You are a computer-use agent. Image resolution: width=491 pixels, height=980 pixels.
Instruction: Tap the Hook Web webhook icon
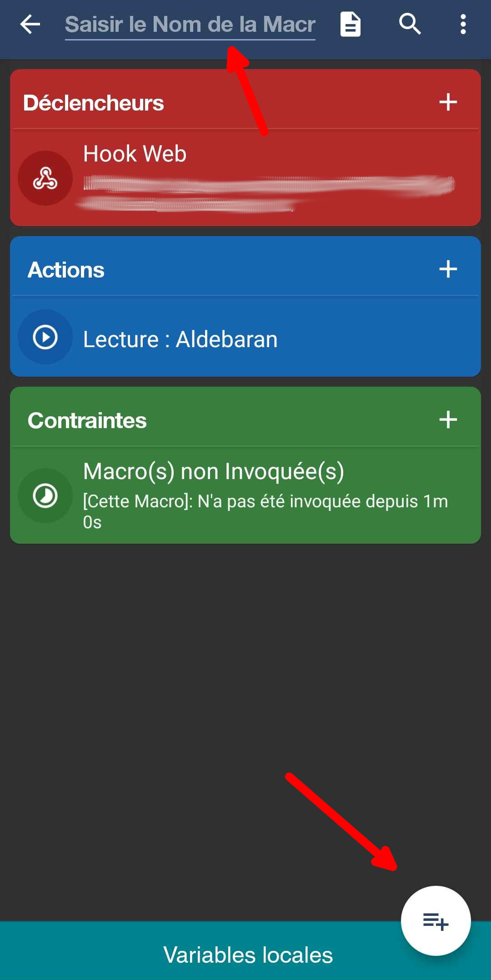point(45,178)
